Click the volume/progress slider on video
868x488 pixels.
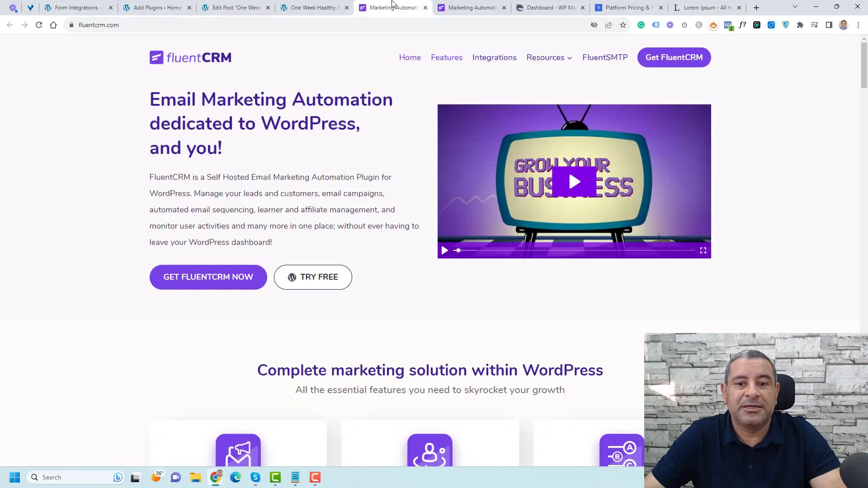point(458,251)
